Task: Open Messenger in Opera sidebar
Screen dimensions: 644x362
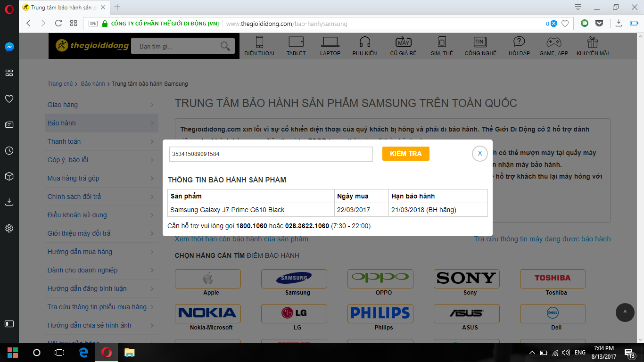Action: pyautogui.click(x=9, y=47)
